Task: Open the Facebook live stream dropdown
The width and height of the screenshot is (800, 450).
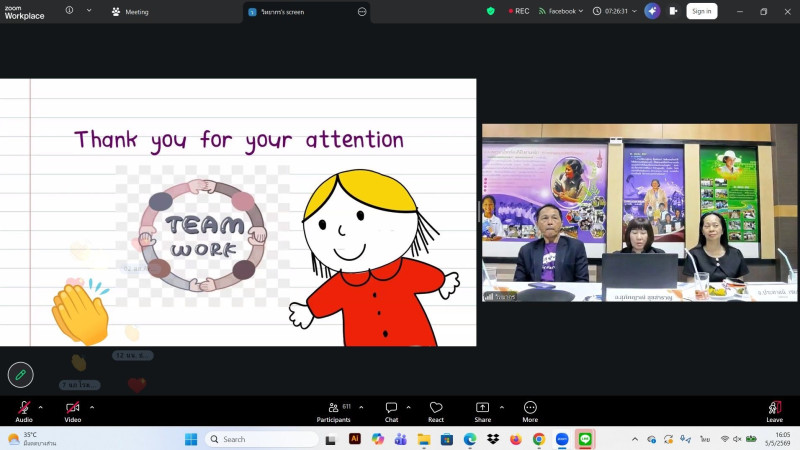Action: 561,11
